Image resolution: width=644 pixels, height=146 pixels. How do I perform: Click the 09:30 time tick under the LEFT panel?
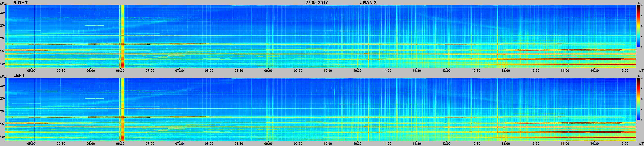pyautogui.click(x=298, y=144)
